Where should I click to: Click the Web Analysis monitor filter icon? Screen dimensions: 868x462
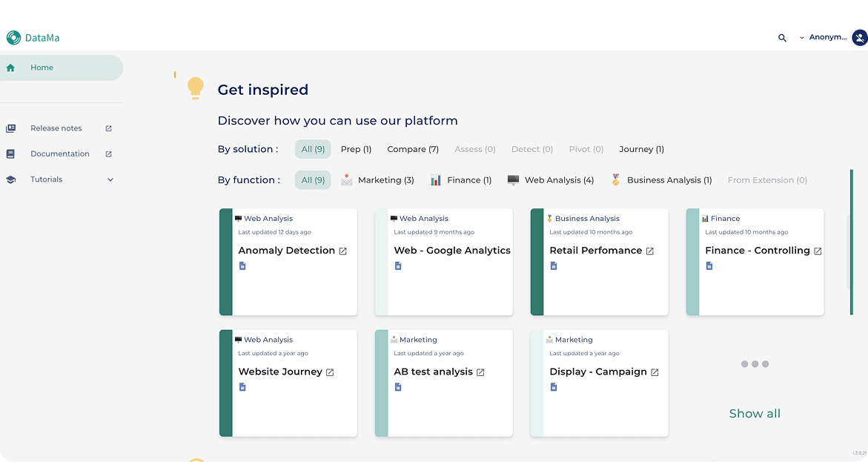[513, 180]
